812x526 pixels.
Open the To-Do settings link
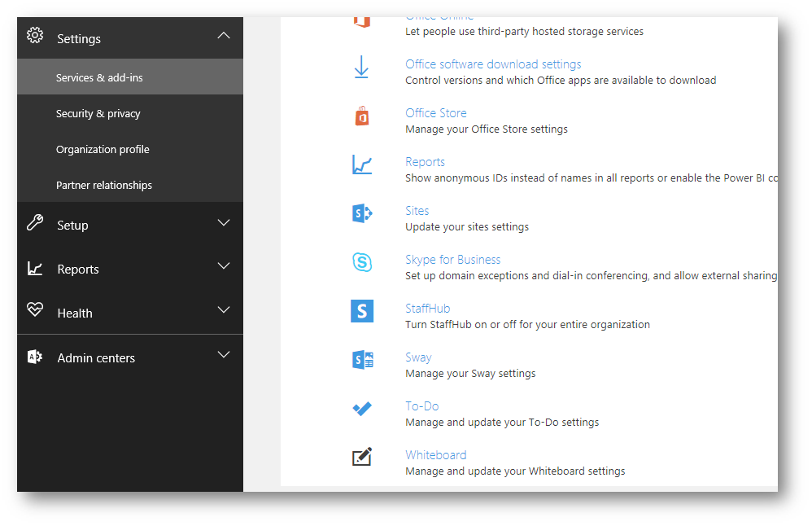pos(422,406)
